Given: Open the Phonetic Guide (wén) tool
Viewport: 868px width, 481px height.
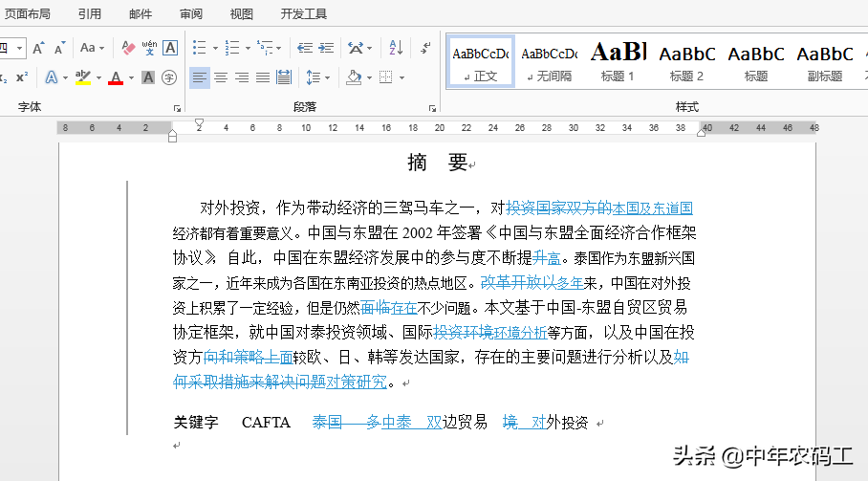Looking at the screenshot, I should click(149, 48).
